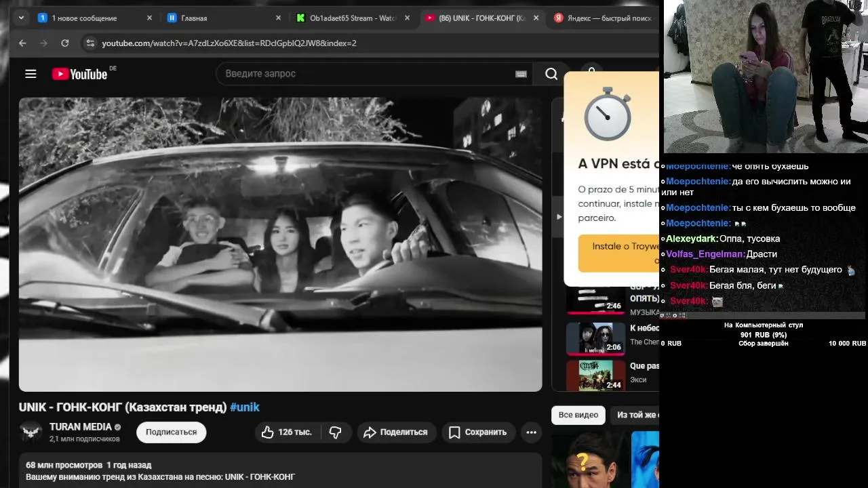The image size is (868, 488).
Task: Open video thumbnail with 2:46 duration
Action: tap(595, 300)
